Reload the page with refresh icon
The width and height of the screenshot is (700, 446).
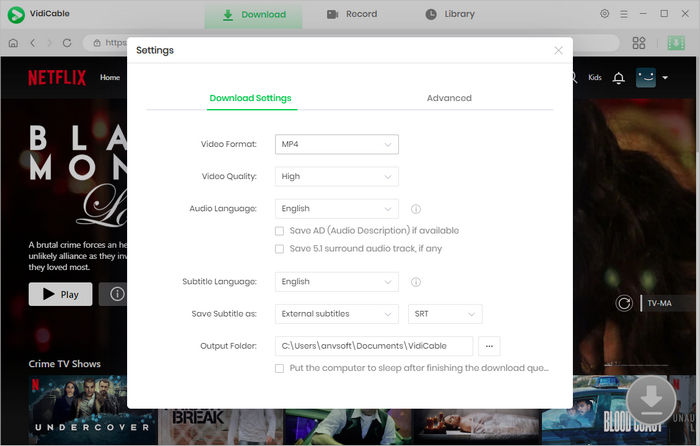point(67,43)
